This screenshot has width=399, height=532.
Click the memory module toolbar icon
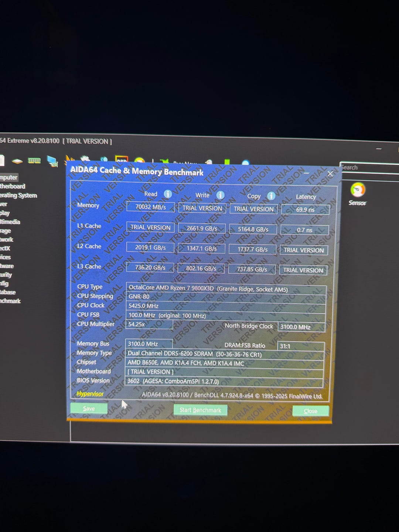[34, 161]
